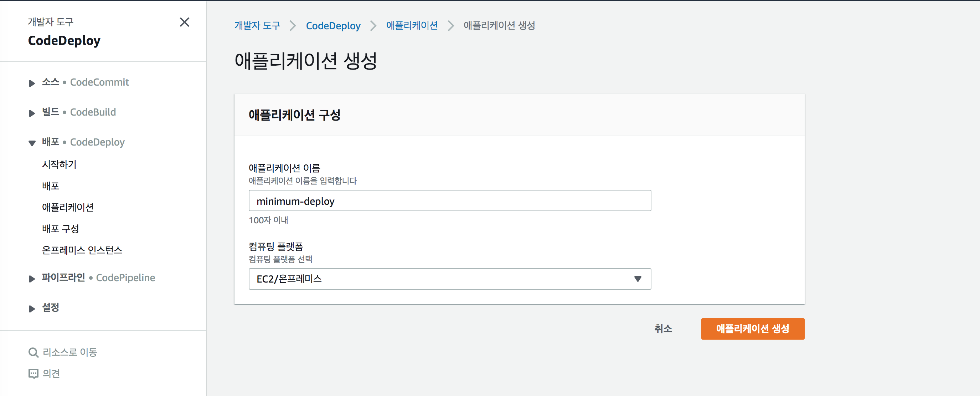Expand the 소스 CodeCommit section
The image size is (980, 396).
[32, 83]
